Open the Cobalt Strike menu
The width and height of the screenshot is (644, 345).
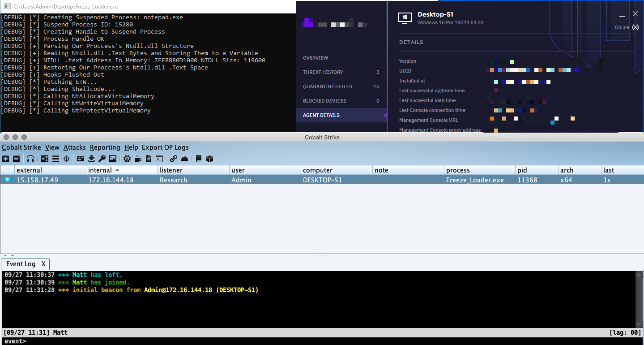pos(21,147)
